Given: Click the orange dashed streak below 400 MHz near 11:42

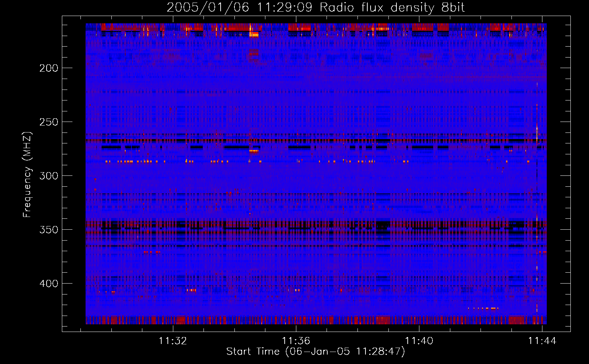Looking at the screenshot, I should [483, 308].
